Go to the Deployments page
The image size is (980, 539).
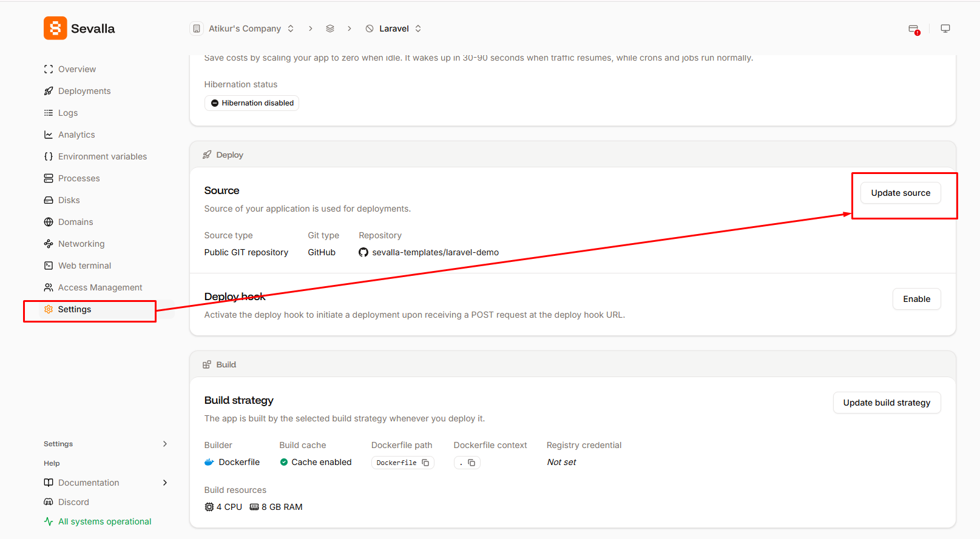pos(84,91)
